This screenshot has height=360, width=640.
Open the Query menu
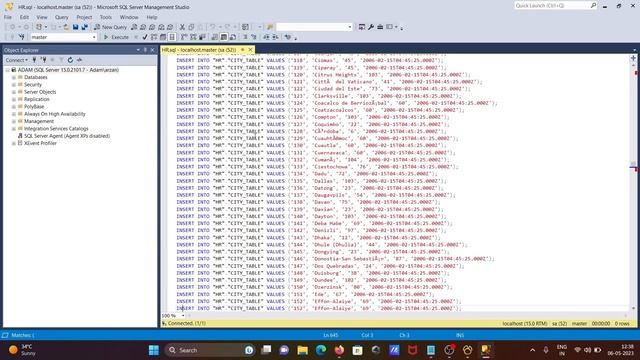click(x=62, y=17)
